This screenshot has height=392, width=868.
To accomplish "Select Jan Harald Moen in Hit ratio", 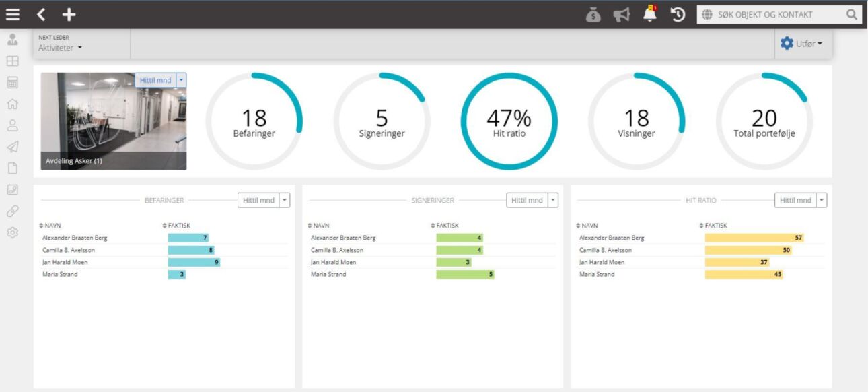I will pos(602,262).
